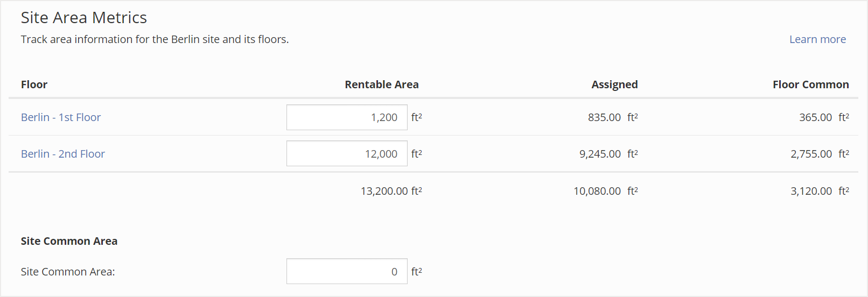
Task: Click the Assigned column header
Action: click(614, 84)
